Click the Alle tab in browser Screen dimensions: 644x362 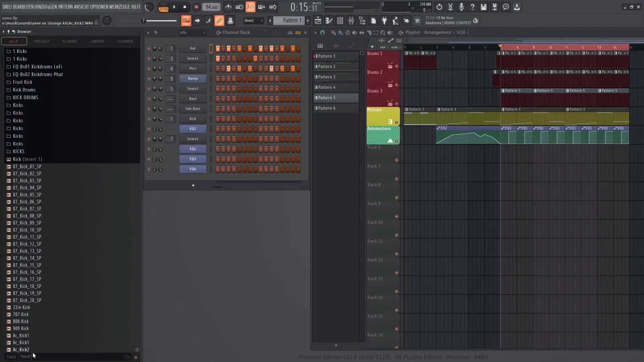click(x=14, y=41)
